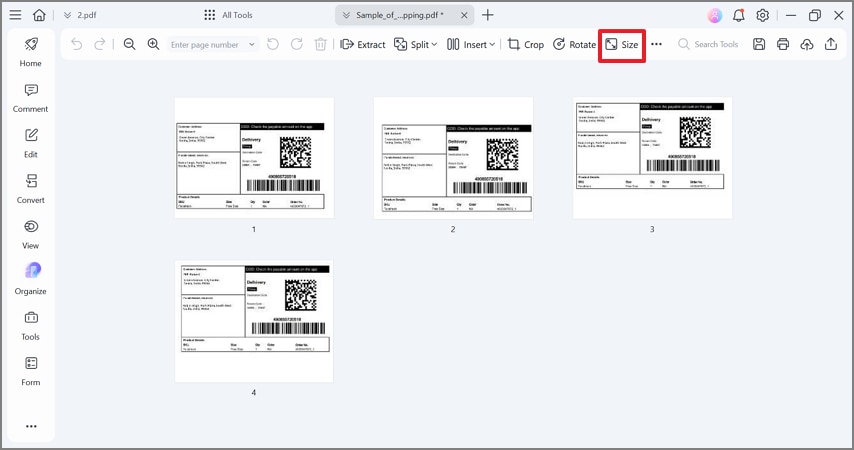
Task: Select the Organize tool in sidebar
Action: click(x=30, y=280)
